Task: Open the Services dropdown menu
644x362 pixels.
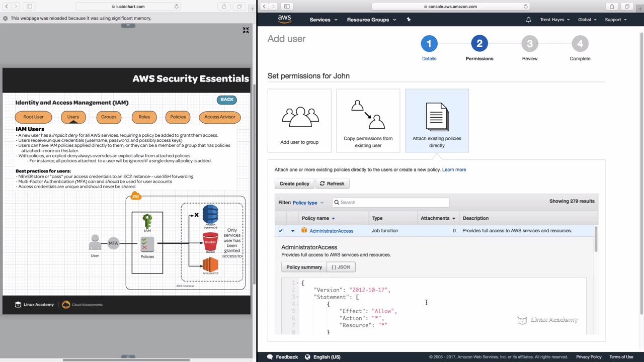Action: pyautogui.click(x=324, y=20)
